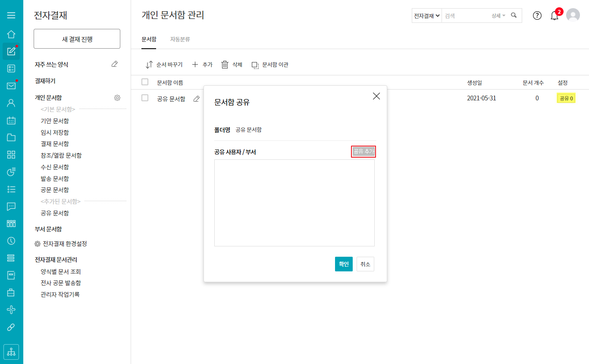
Task: Edit 자주 쓰는 양식 with the pencil icon
Action: point(114,64)
